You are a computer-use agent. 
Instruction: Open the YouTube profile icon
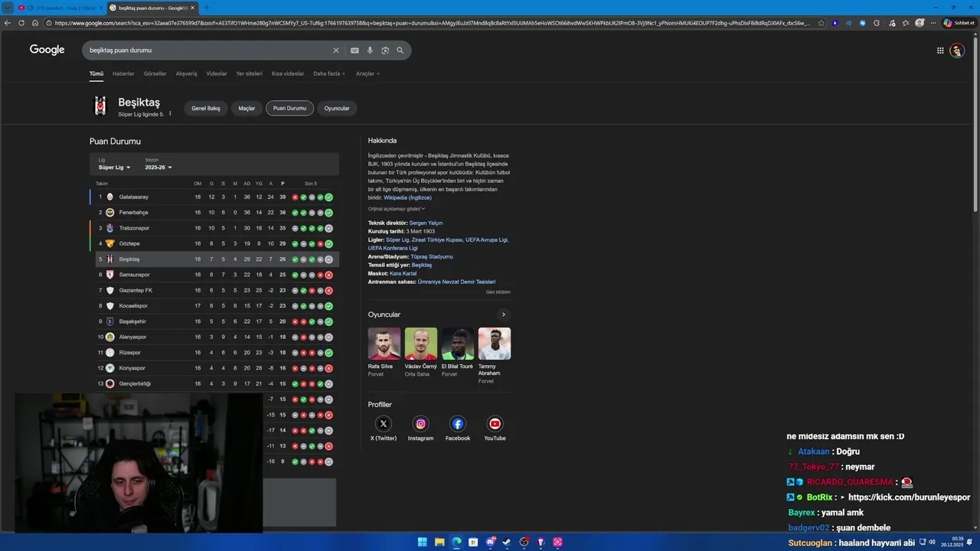[x=495, y=423]
